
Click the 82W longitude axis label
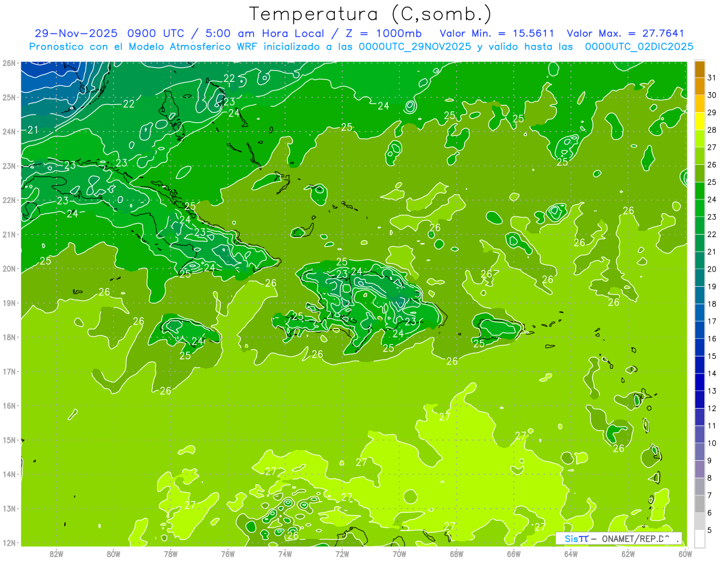coord(56,553)
